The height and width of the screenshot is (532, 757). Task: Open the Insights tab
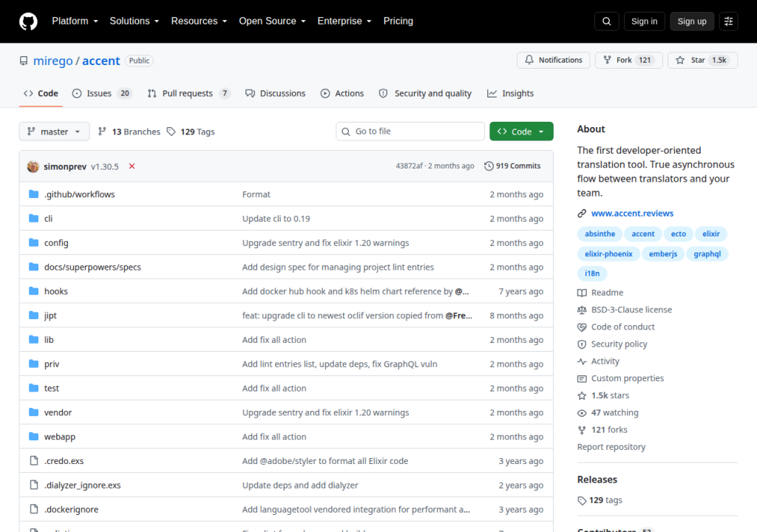tap(510, 94)
